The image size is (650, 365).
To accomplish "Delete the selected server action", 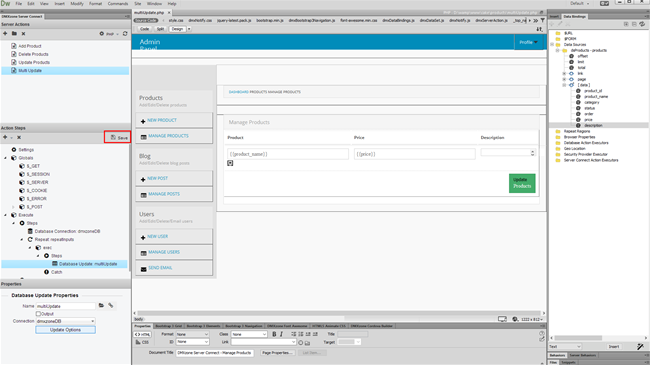I will click(x=23, y=34).
